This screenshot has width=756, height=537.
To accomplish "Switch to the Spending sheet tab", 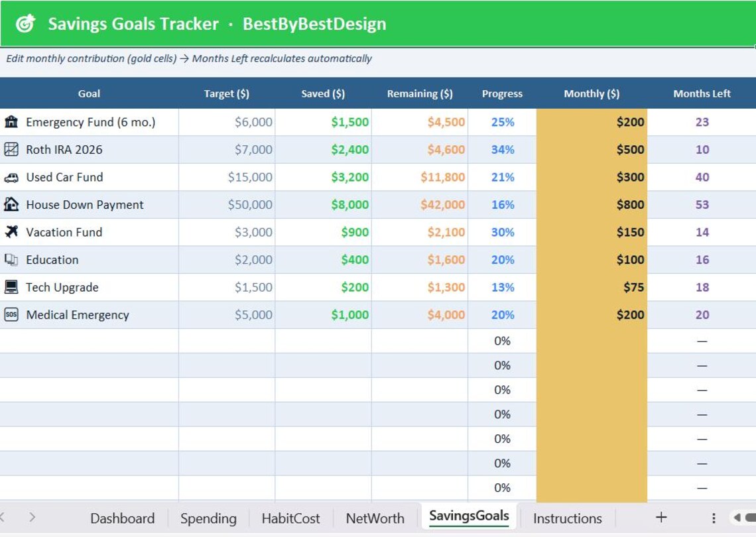I will click(208, 518).
